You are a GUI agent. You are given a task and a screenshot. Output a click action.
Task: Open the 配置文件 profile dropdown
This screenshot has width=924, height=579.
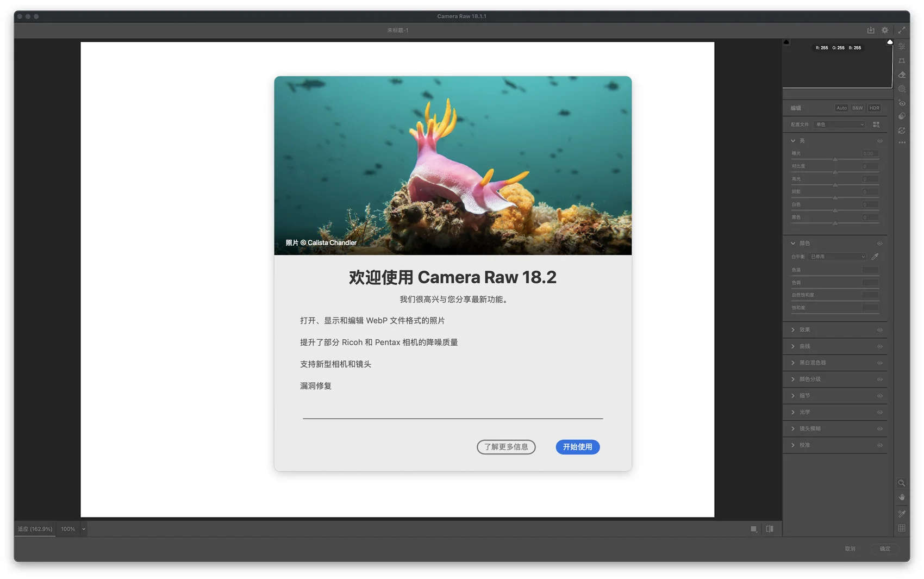(x=840, y=124)
